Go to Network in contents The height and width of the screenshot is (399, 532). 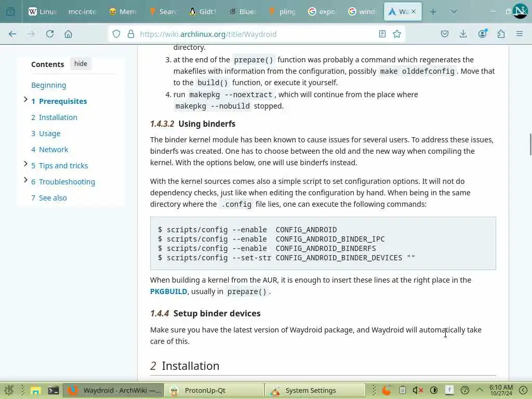(x=49, y=150)
